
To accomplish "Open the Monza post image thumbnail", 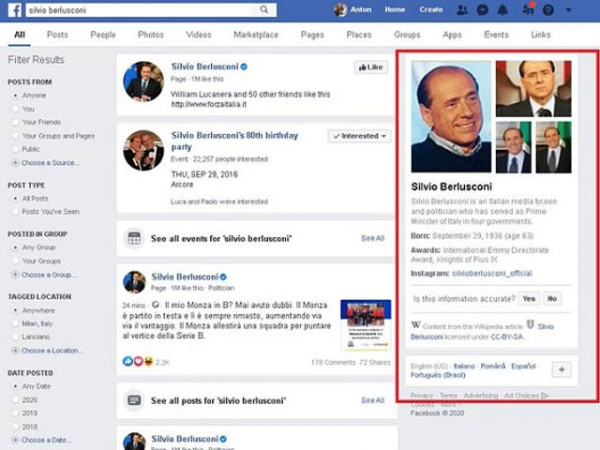I will click(x=366, y=324).
